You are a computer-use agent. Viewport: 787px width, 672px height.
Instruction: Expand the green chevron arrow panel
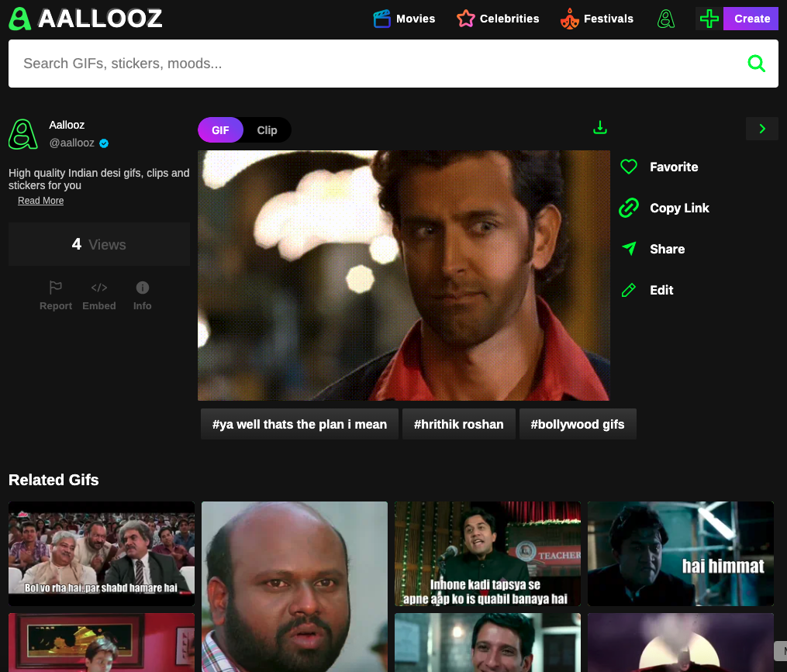click(x=761, y=129)
